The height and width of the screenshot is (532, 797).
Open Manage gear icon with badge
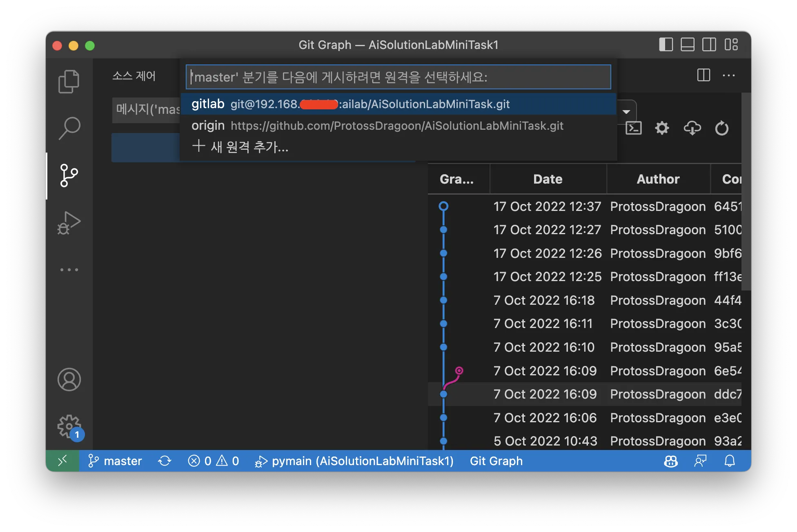pos(69,427)
